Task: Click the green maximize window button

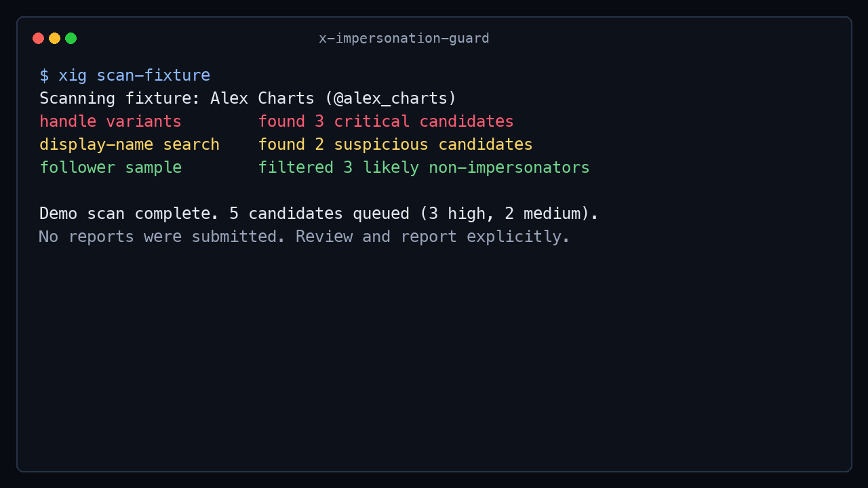Action: coord(71,39)
